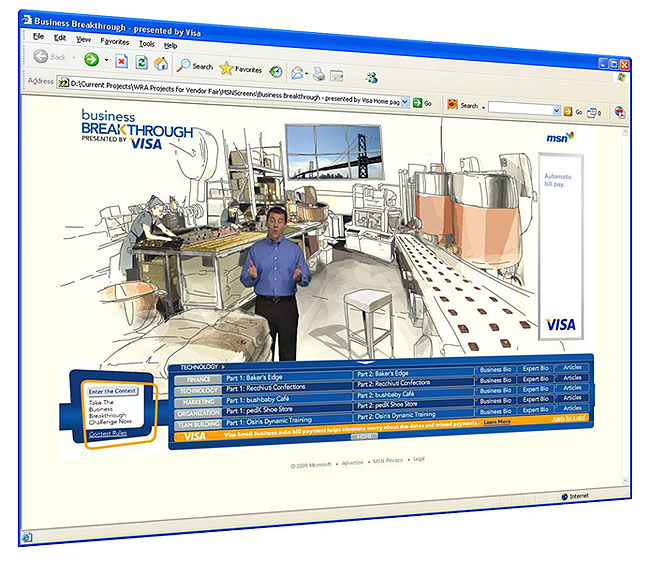
Task: Open the Favorites menu
Action: tap(115, 41)
